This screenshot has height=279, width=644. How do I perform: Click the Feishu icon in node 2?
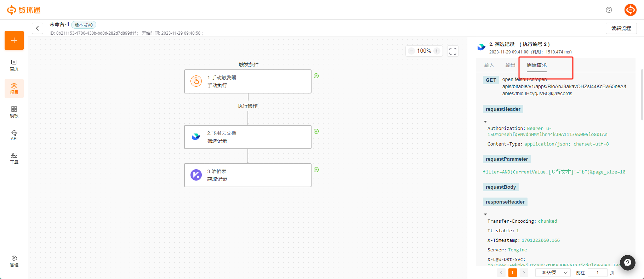tap(196, 137)
